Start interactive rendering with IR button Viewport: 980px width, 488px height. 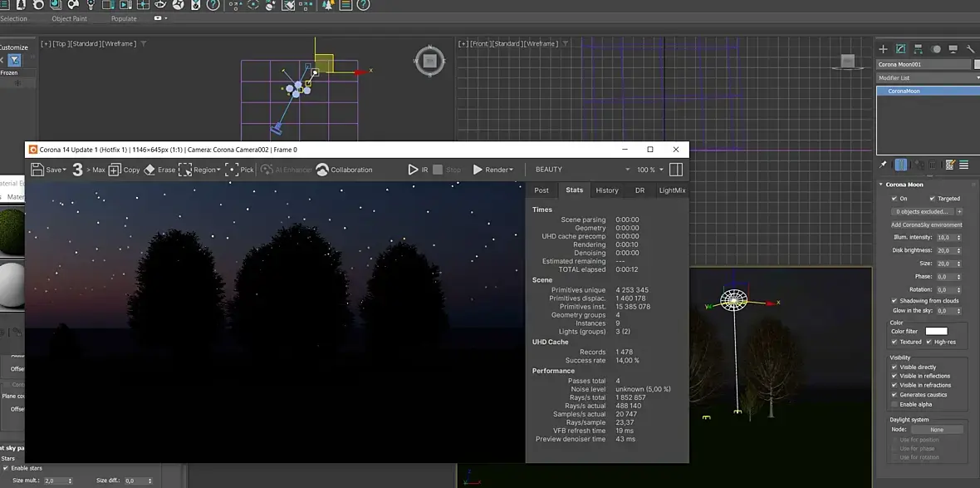(x=414, y=170)
